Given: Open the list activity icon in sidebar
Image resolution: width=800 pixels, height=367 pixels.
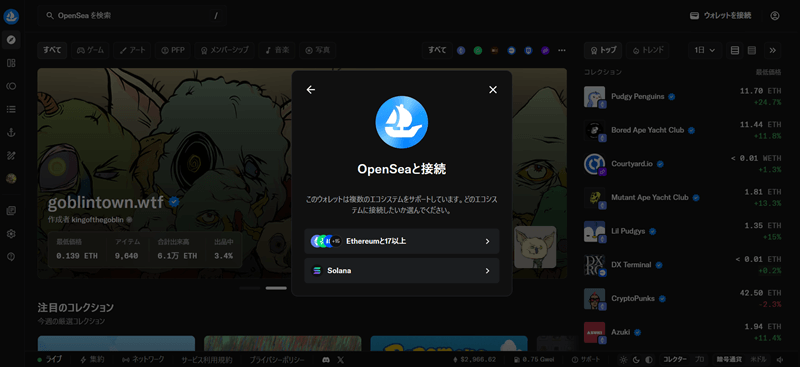Looking at the screenshot, I should 11,109.
